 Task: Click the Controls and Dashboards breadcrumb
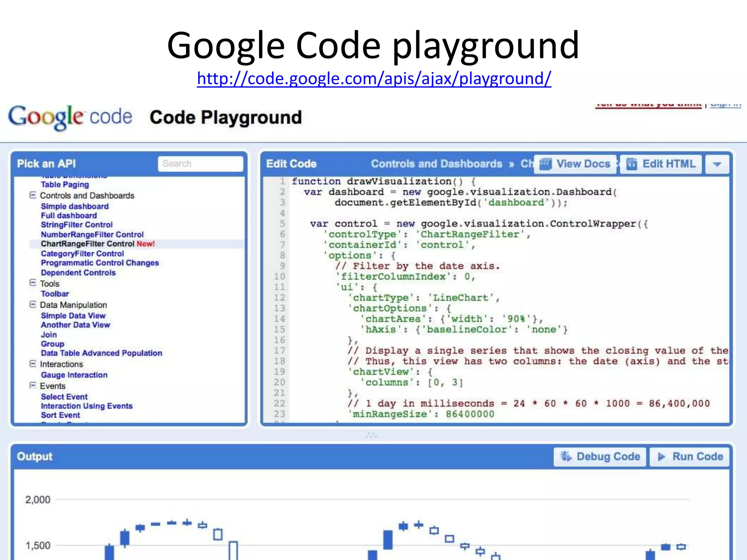(437, 164)
